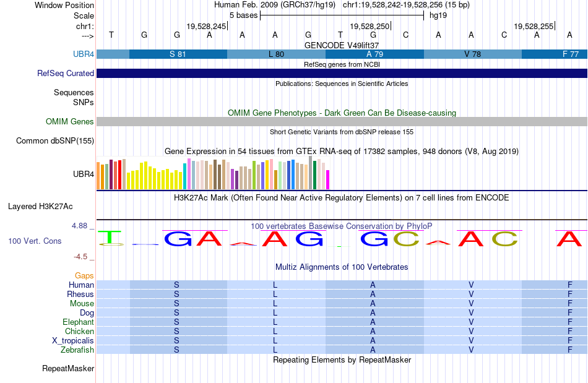This screenshot has height=383, width=588.
Task: Select the Elephant alignment row label
Action: tap(78, 322)
